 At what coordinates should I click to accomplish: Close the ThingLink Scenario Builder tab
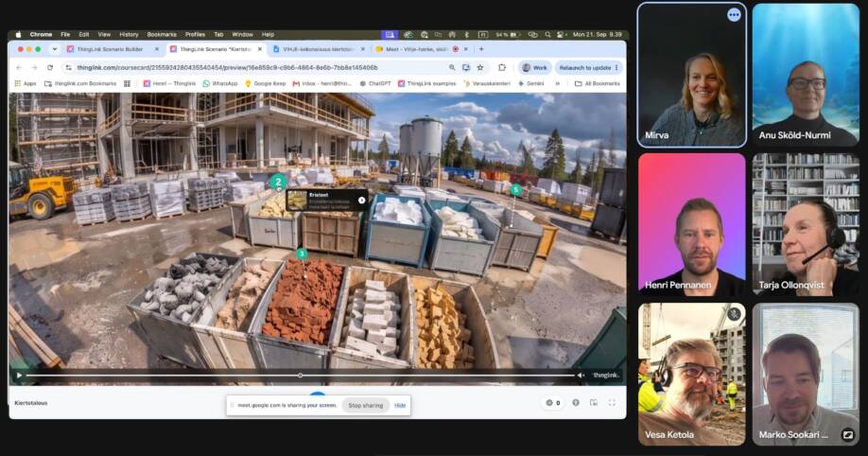(x=157, y=49)
